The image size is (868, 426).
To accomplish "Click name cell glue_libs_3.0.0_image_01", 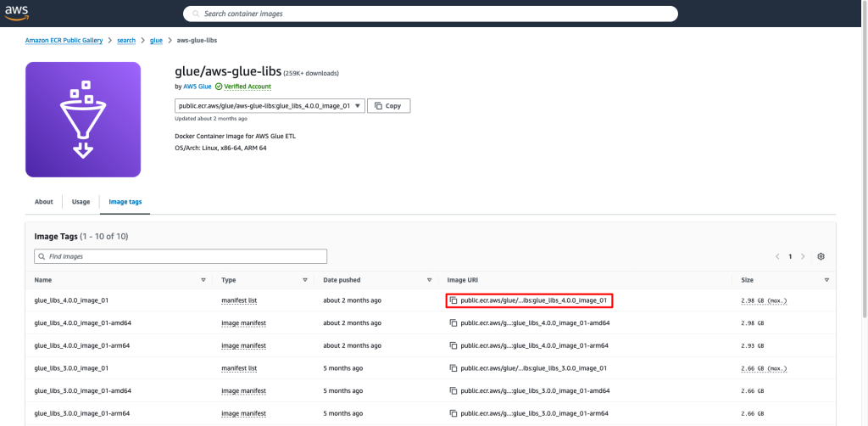I will pos(71,368).
